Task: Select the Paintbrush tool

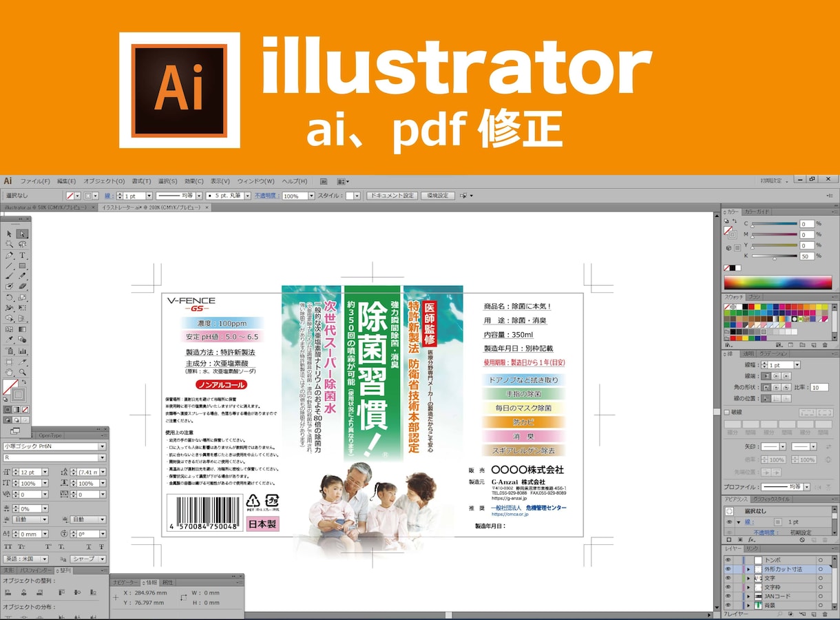Action: tap(9, 276)
